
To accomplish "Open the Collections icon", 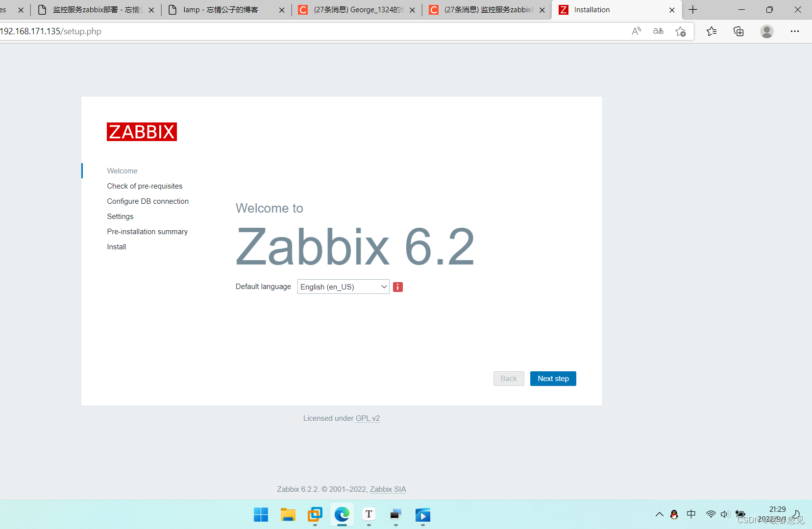I will (738, 31).
